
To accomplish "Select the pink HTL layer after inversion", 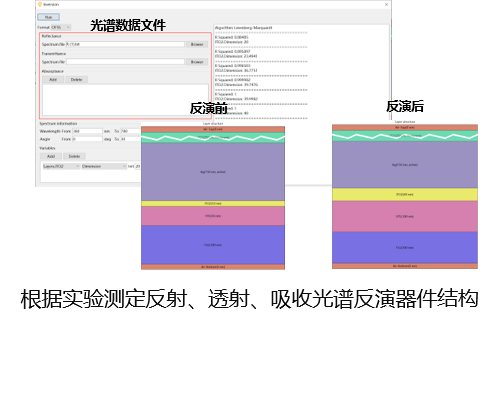I will click(x=405, y=216).
